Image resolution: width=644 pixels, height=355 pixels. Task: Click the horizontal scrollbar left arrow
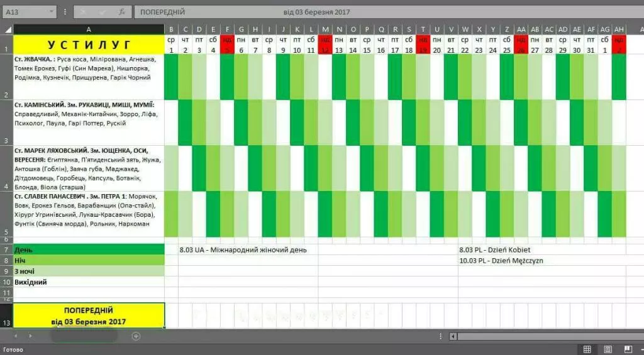click(452, 336)
